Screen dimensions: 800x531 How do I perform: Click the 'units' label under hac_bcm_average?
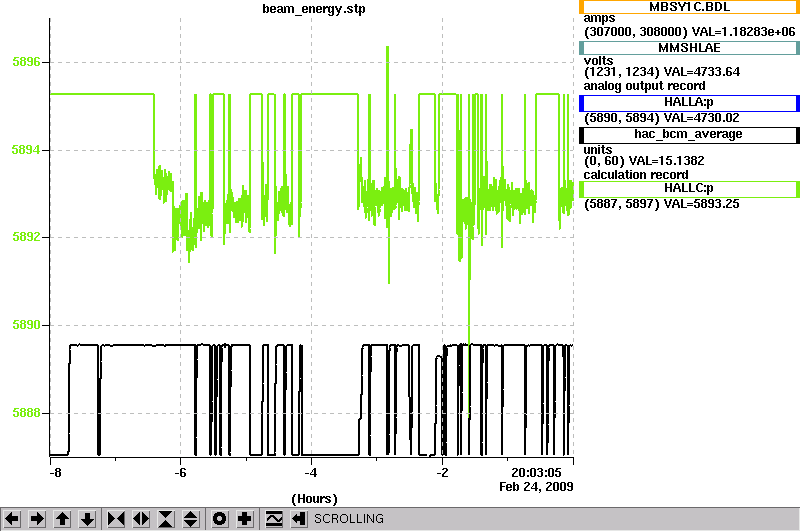click(598, 150)
